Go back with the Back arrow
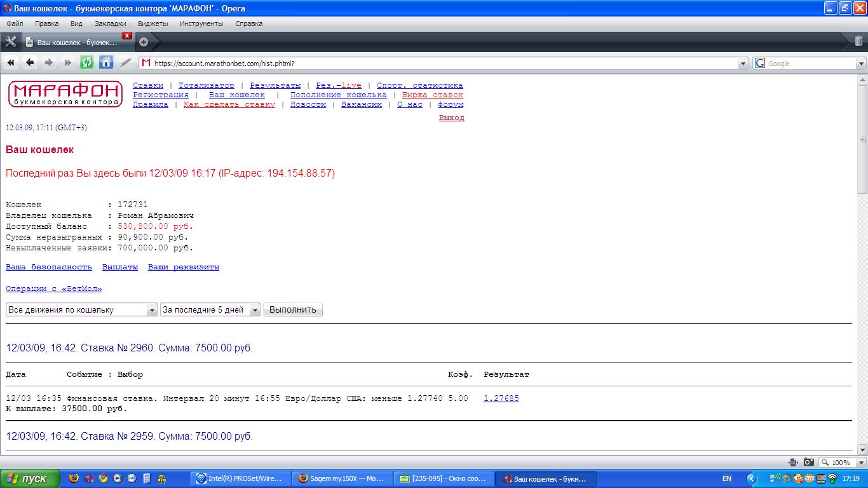Screen dimensions: 868x488 pos(30,62)
